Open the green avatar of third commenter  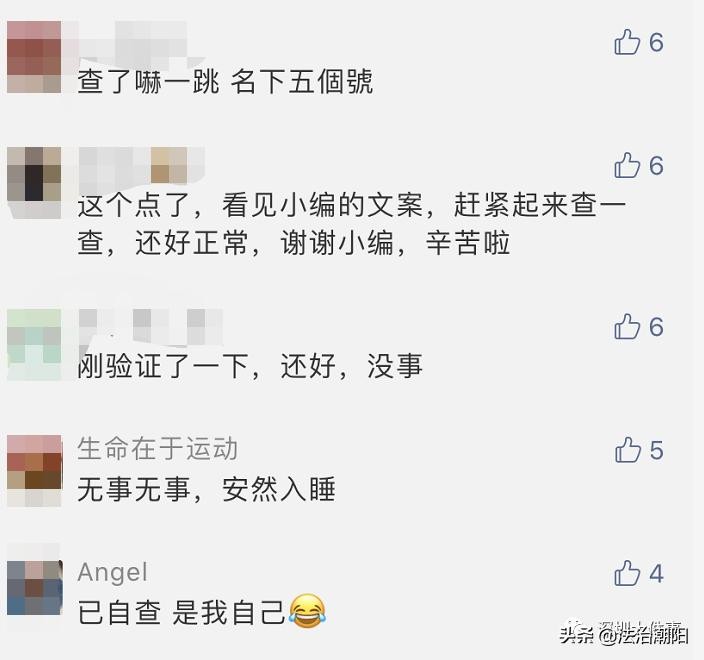[34, 345]
